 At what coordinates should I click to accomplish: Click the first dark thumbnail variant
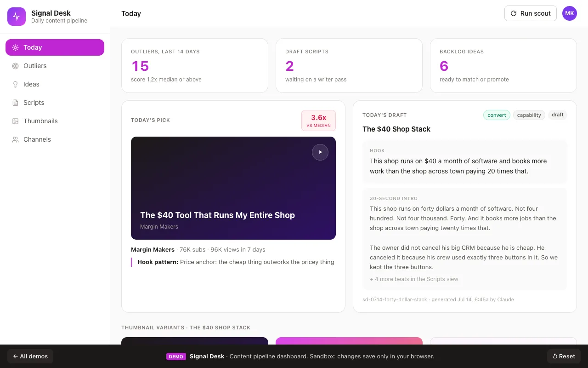[195, 341]
